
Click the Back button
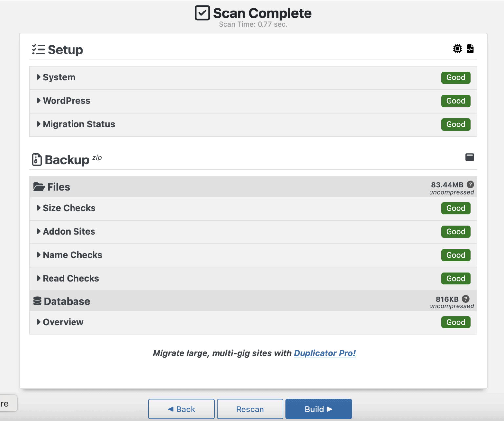coord(181,409)
